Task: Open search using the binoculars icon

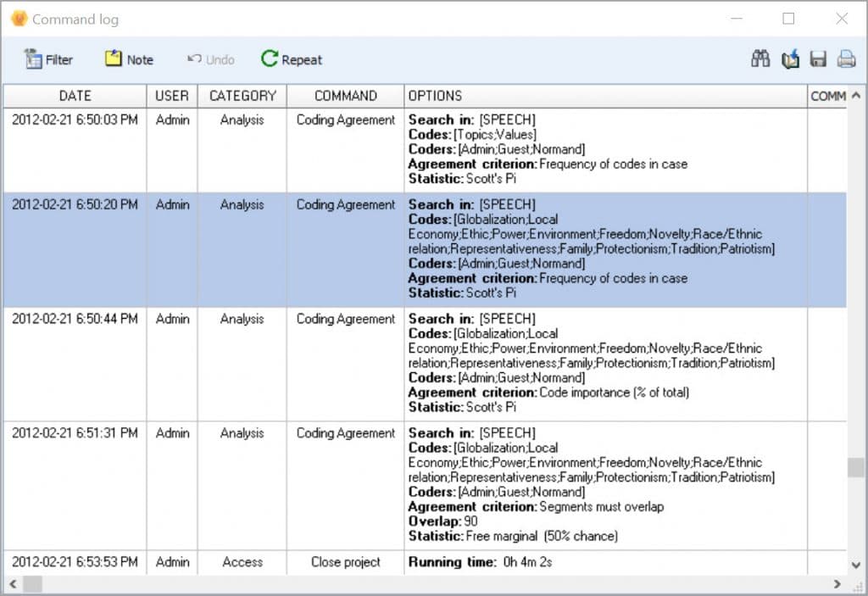Action: (760, 58)
